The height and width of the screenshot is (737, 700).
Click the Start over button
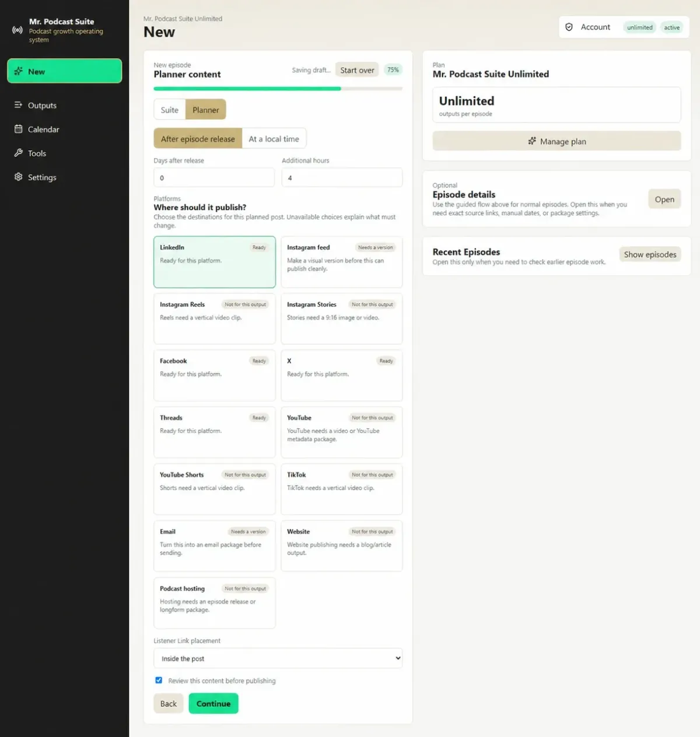(x=357, y=70)
